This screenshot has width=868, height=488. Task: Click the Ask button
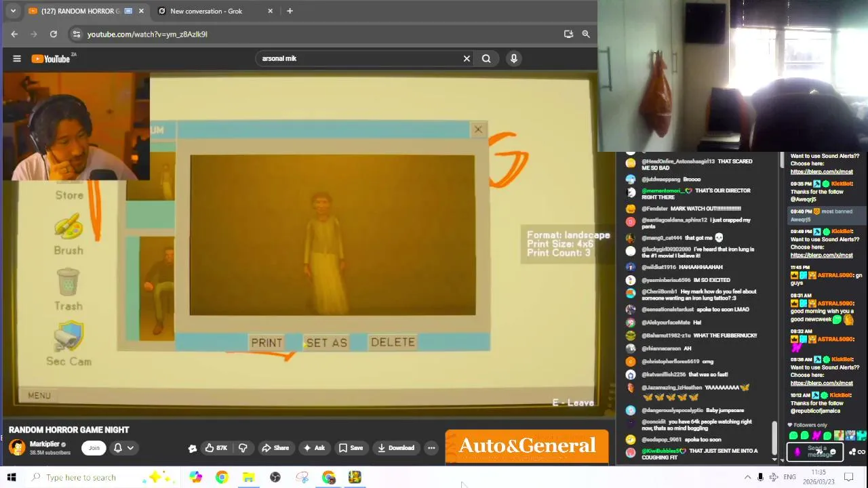[314, 448]
